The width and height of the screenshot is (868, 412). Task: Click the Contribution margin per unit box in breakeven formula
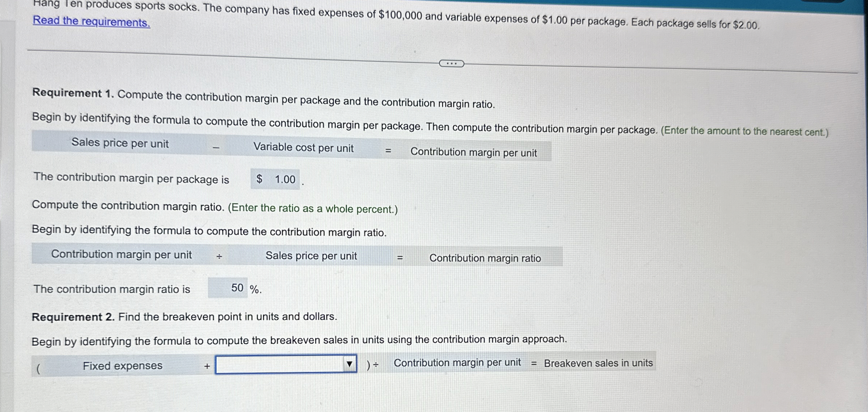coord(458,362)
